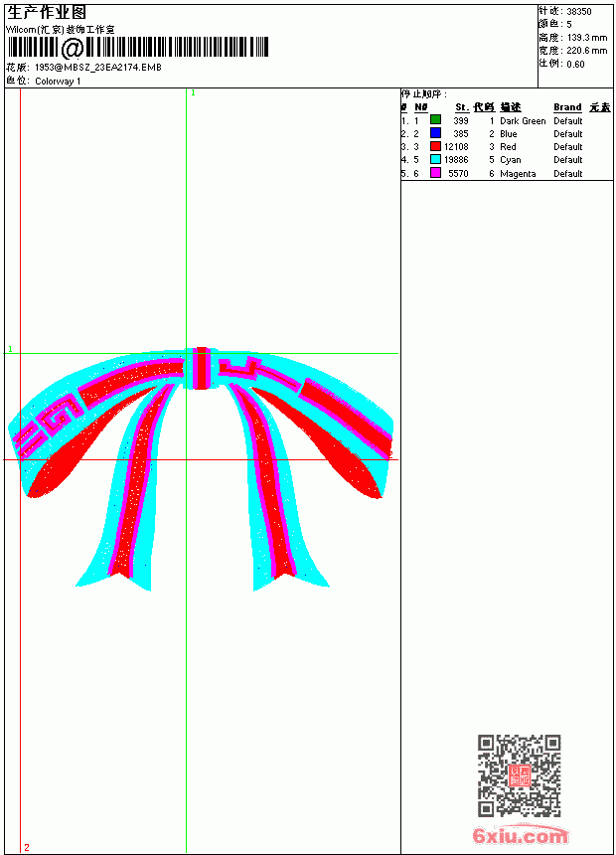
Task: Click the red center knot of the bow
Action: pyautogui.click(x=203, y=368)
